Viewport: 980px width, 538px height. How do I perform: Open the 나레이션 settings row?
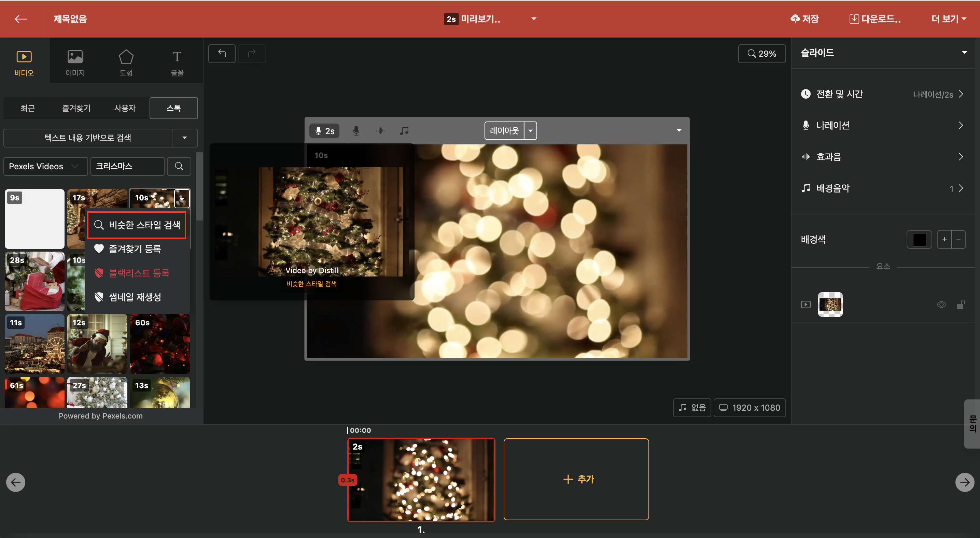(x=883, y=126)
